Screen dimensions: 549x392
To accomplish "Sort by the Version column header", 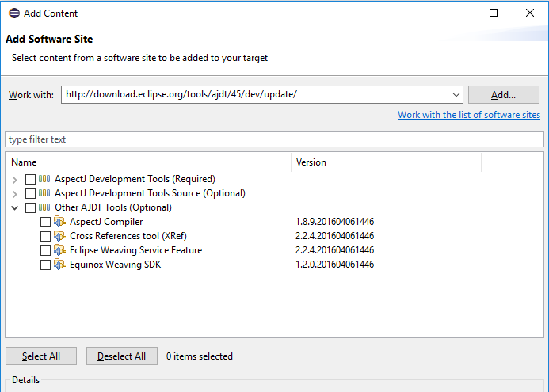I will (386, 162).
